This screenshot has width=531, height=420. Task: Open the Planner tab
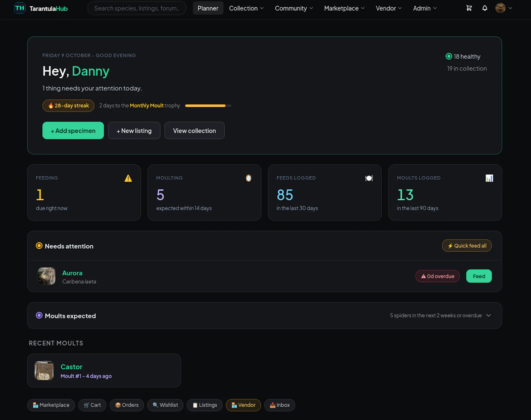coord(208,8)
